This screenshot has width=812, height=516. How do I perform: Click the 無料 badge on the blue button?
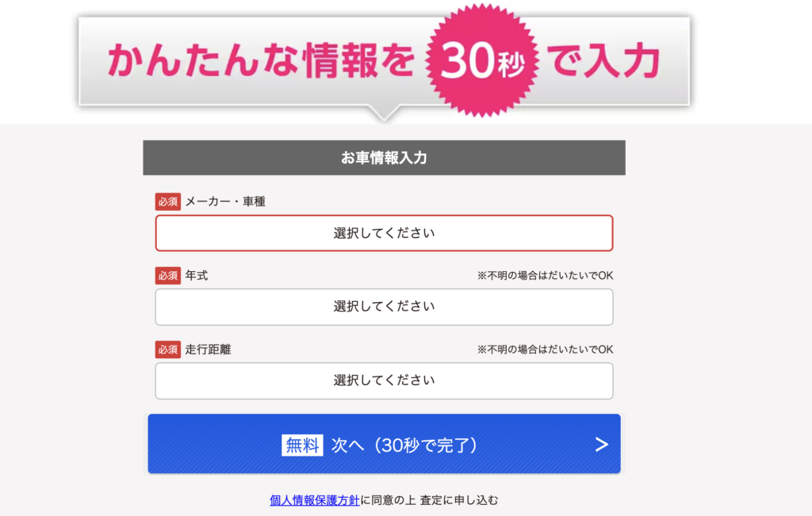[302, 445]
